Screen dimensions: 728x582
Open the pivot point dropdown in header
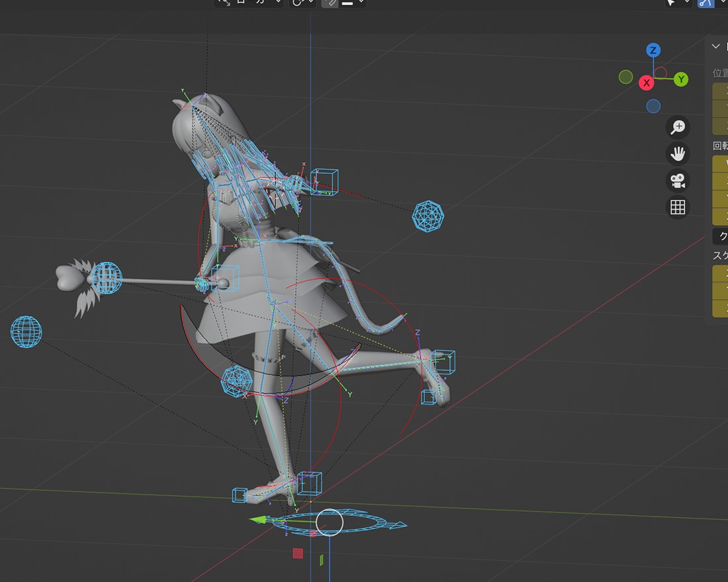(302, 3)
